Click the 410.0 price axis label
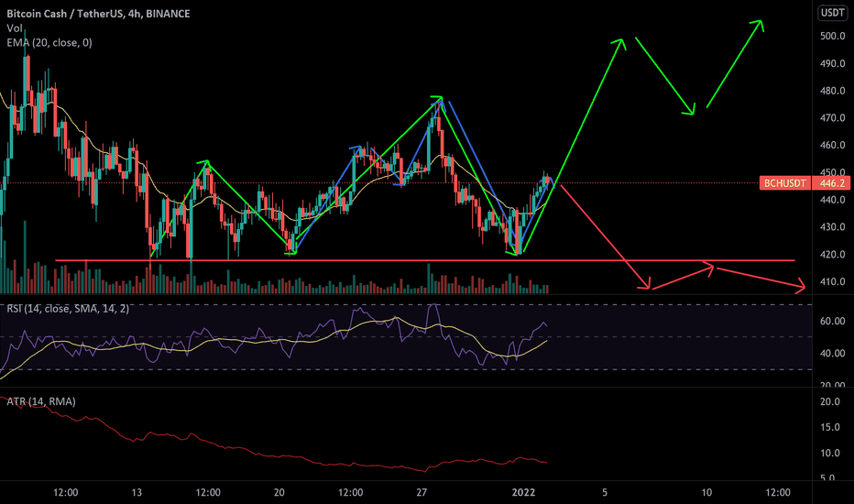 pyautogui.click(x=832, y=281)
